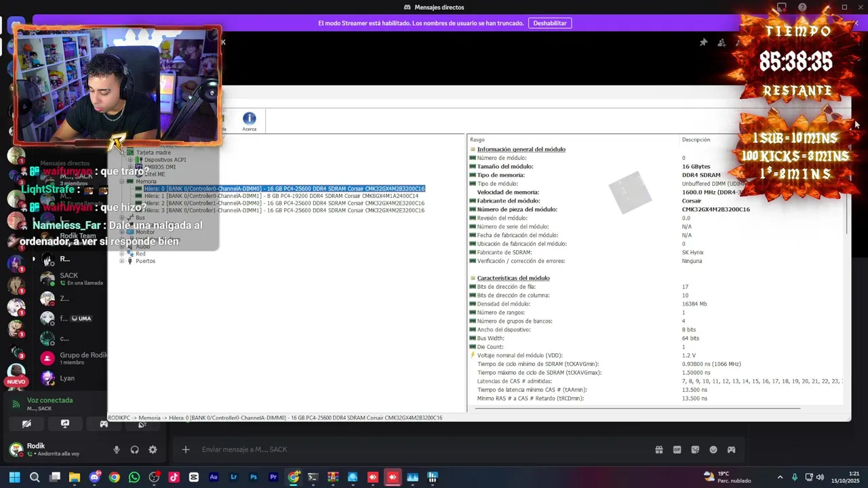The width and height of the screenshot is (868, 488).
Task: Open CapCut taskbar icon
Action: tap(194, 477)
